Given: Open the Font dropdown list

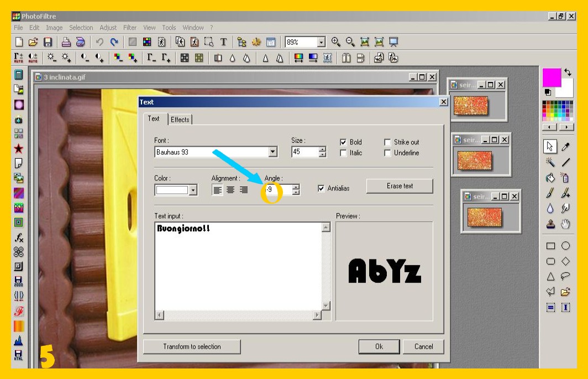Looking at the screenshot, I should 272,152.
